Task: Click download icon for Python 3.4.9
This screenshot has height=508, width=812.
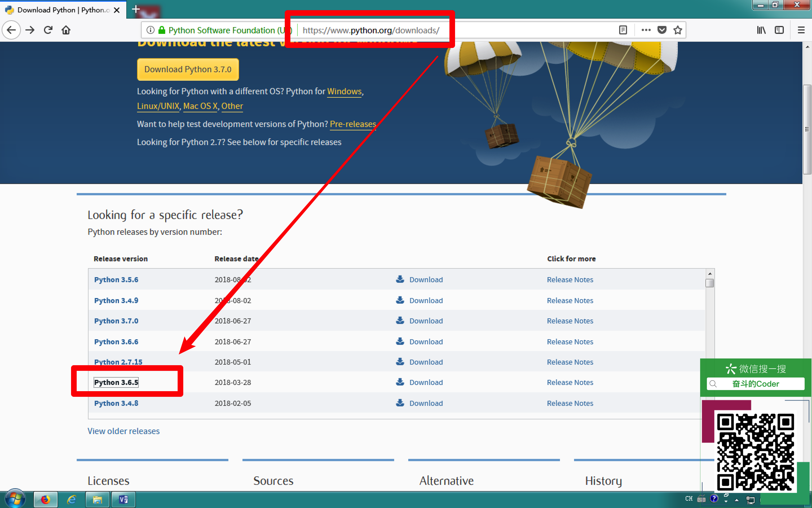Action: coord(400,300)
